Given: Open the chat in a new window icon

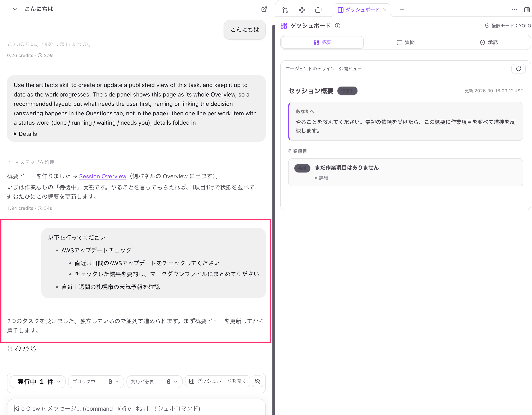Looking at the screenshot, I should 264,9.
